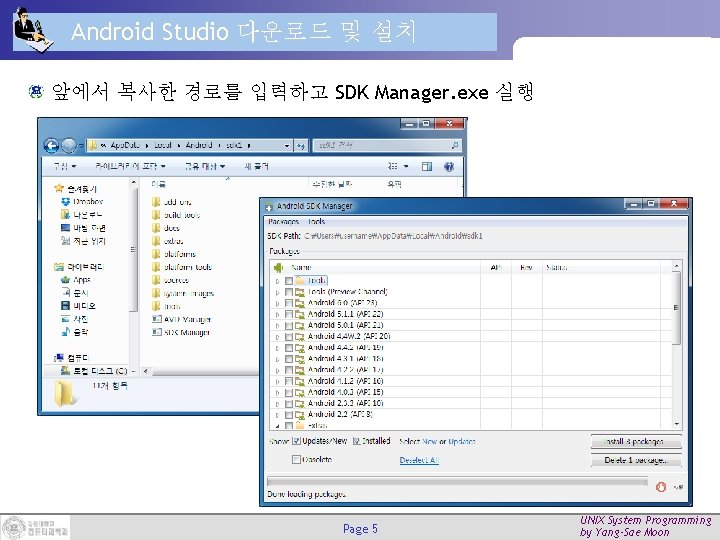Enable the Obsolete filter checkbox
720x540 pixels.
coord(296,460)
